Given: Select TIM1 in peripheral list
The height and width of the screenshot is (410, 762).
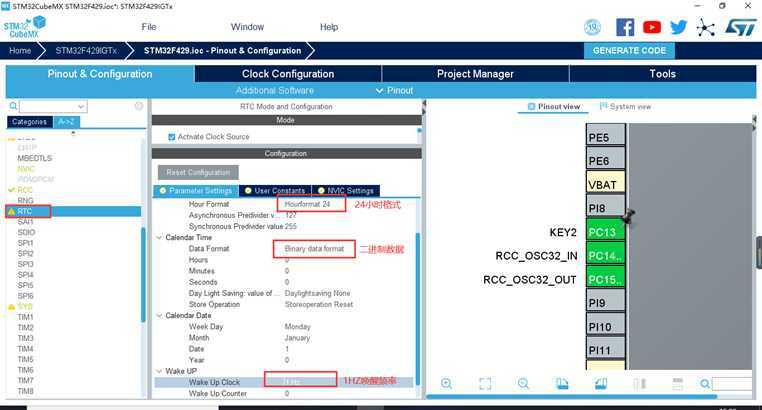Looking at the screenshot, I should tap(25, 317).
